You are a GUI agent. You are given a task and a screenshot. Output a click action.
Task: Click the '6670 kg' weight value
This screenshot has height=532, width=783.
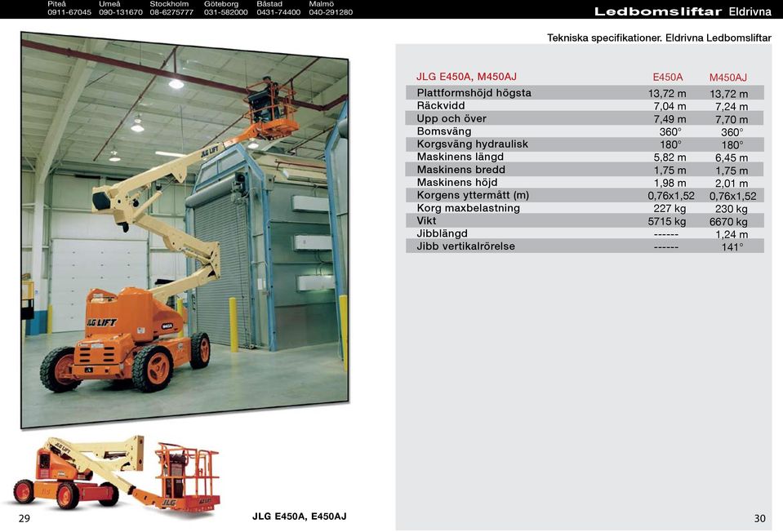click(x=728, y=222)
